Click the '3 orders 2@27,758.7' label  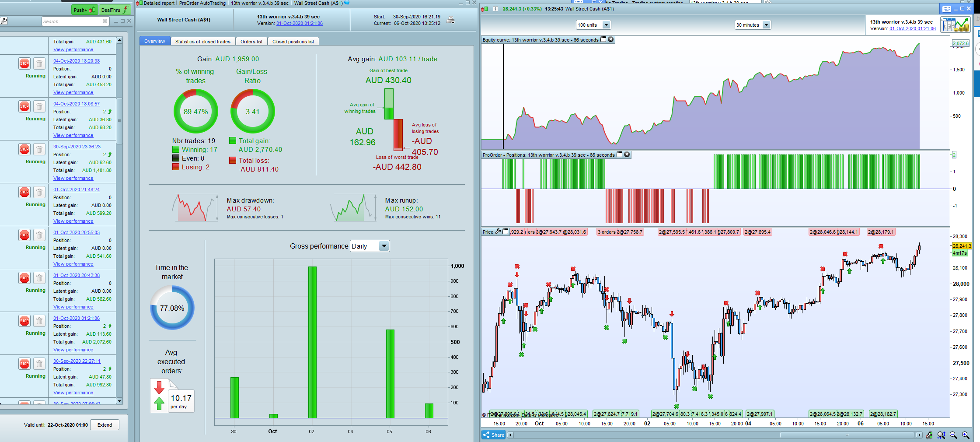[620, 232]
